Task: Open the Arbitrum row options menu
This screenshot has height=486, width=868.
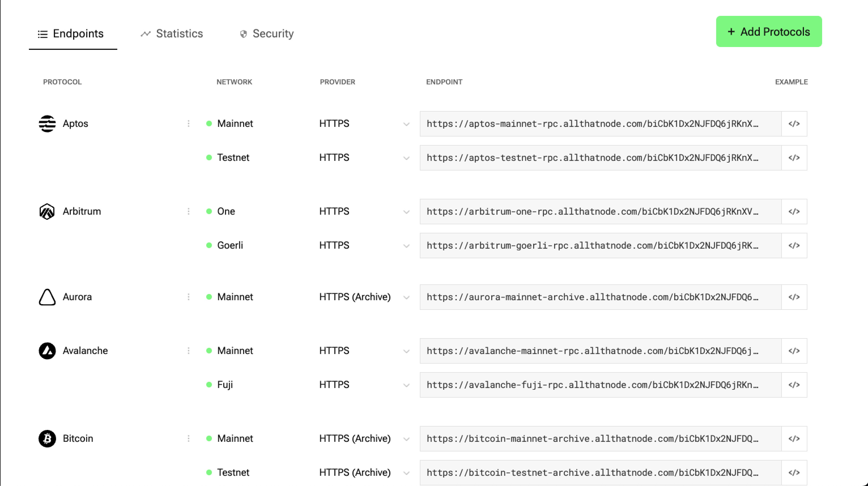Action: coord(189,211)
